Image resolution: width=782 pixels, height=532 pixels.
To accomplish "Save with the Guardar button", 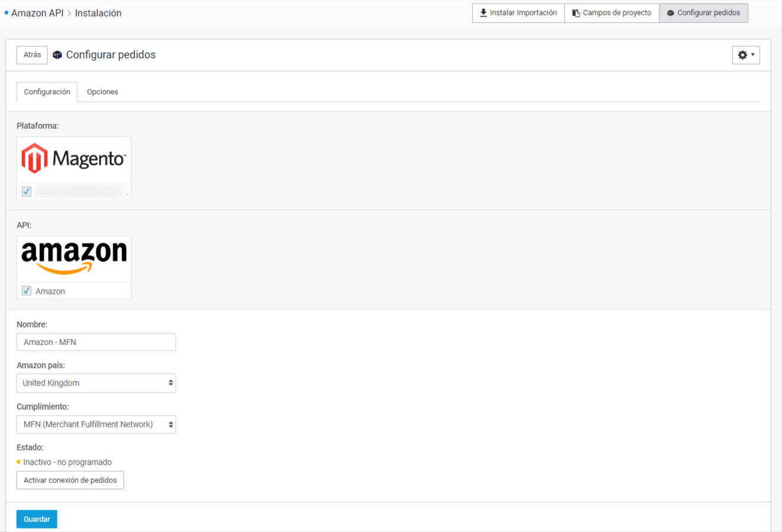I will (37, 519).
